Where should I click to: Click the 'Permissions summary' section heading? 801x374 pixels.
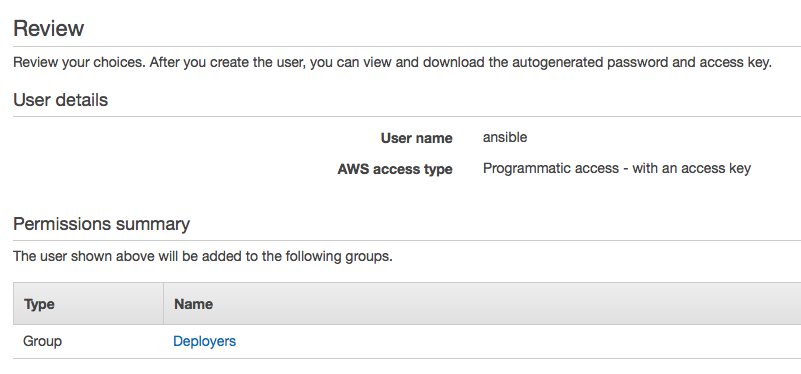point(101,224)
